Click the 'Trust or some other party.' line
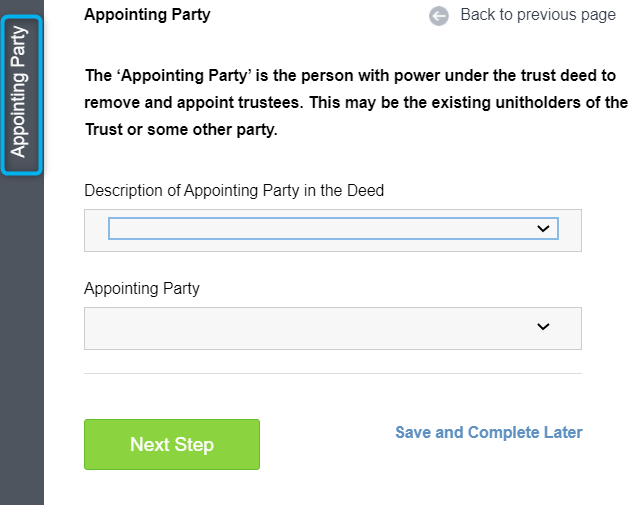The width and height of the screenshot is (632, 505). pyautogui.click(x=181, y=129)
